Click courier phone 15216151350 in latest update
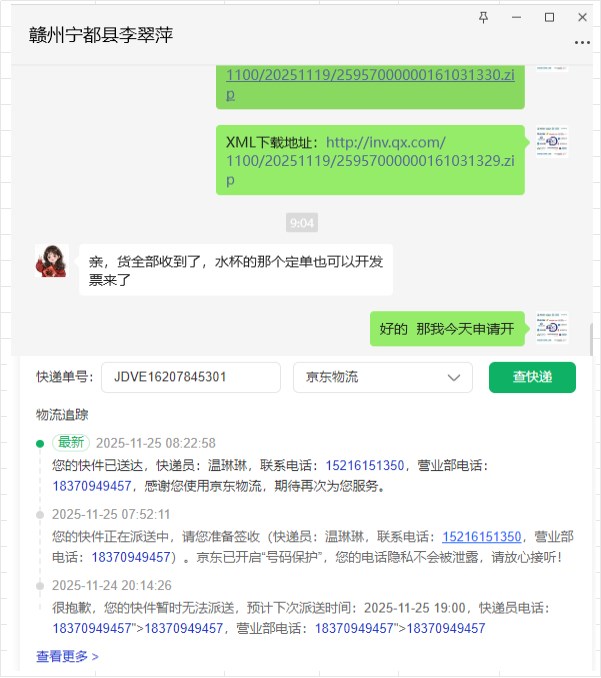This screenshot has width=601, height=678. (x=364, y=465)
